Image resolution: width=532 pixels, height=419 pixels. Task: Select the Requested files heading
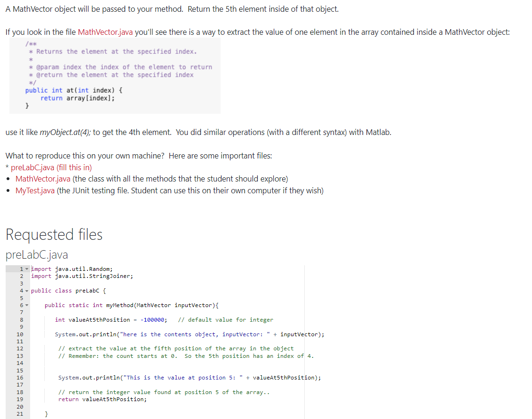(54, 234)
